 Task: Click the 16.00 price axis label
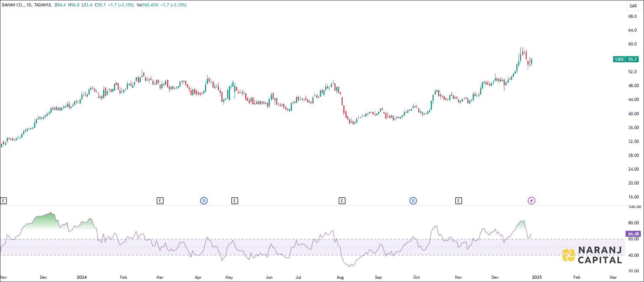tap(634, 197)
